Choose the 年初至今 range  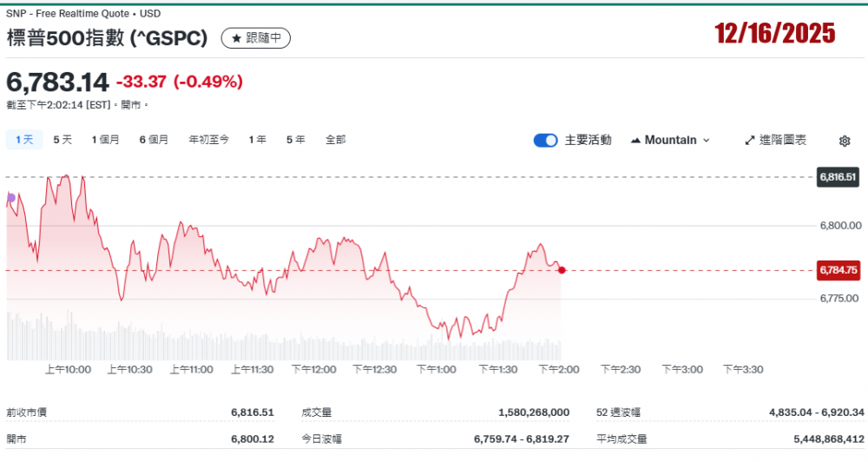(209, 140)
